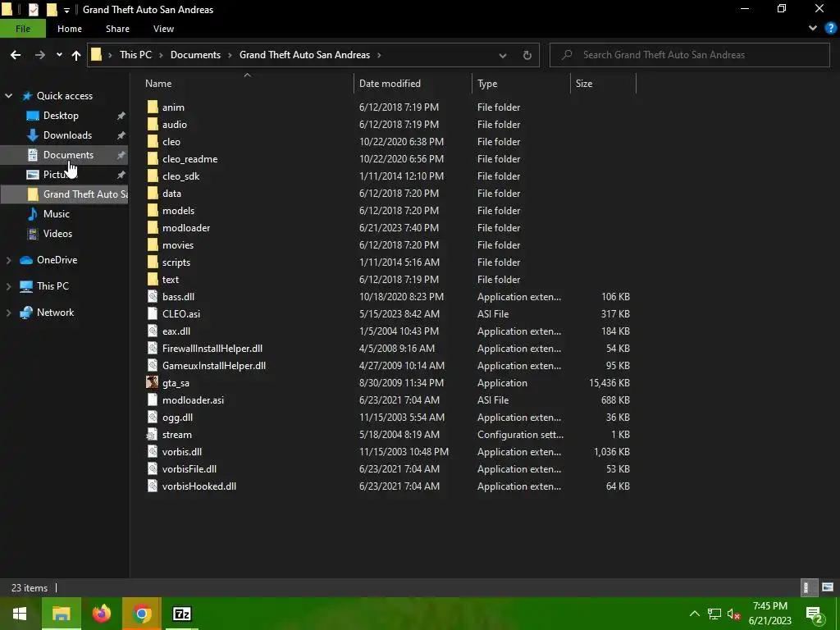Screen dimensions: 840x630
Task: Select the FirewallInstallHelper.dll file name
Action: point(212,348)
